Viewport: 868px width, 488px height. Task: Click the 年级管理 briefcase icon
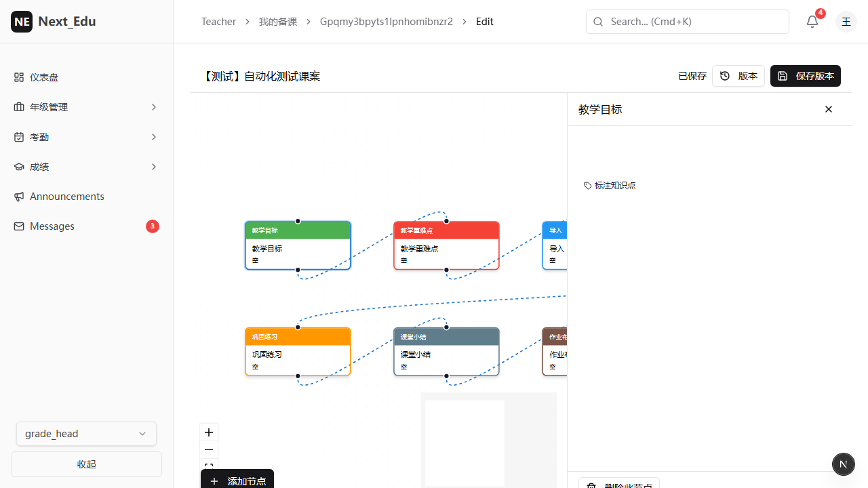click(19, 107)
